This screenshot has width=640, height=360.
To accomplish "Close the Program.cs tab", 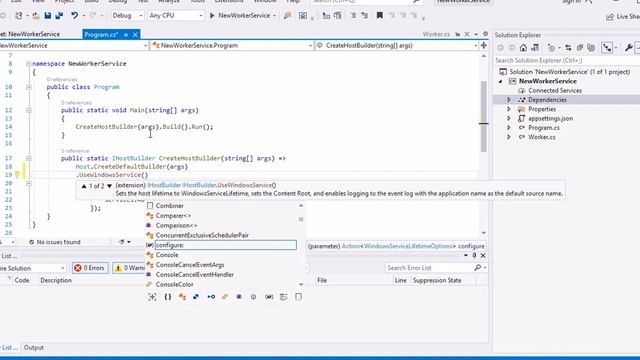I will [x=135, y=35].
